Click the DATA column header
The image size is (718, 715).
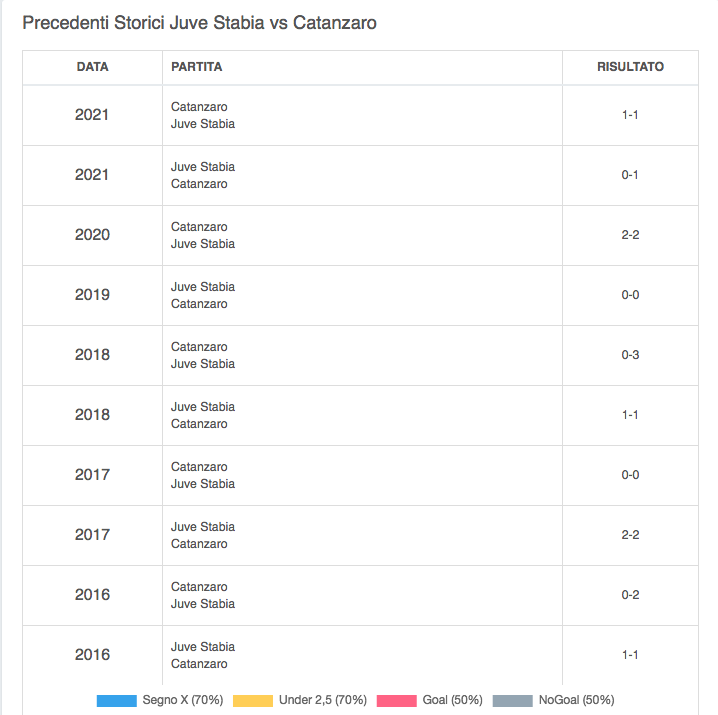[92, 67]
